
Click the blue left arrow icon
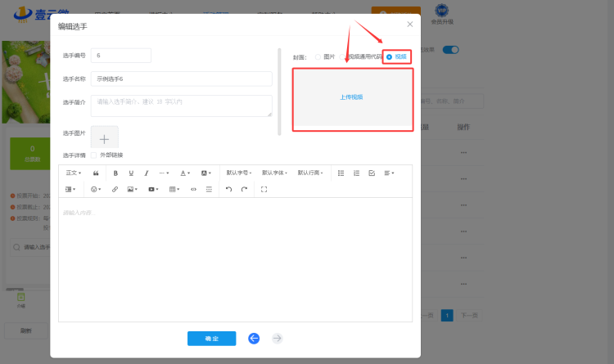[254, 338]
